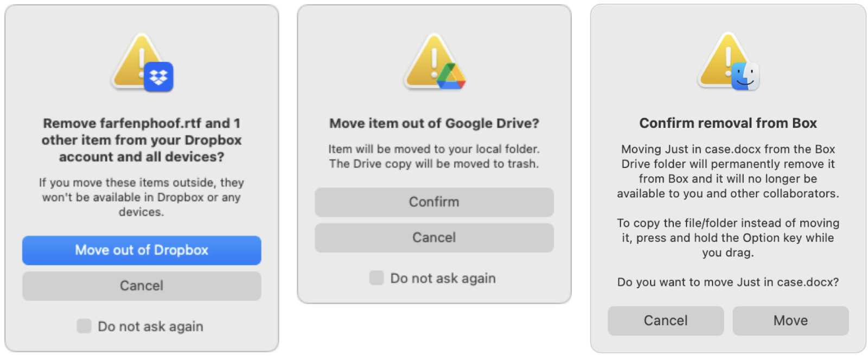The height and width of the screenshot is (356, 868).
Task: Click the 'Do you want to move Just in case.docx?' text
Action: click(x=728, y=282)
